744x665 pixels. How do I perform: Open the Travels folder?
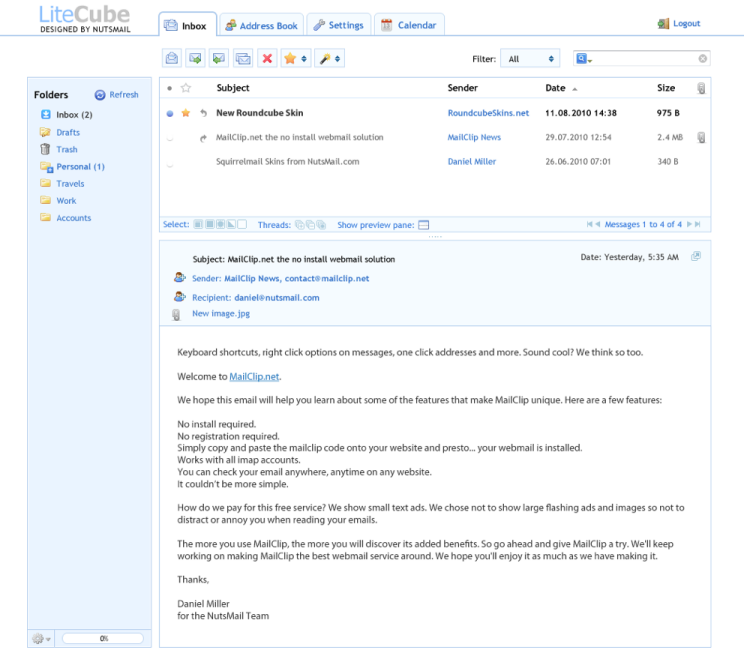(x=62, y=184)
